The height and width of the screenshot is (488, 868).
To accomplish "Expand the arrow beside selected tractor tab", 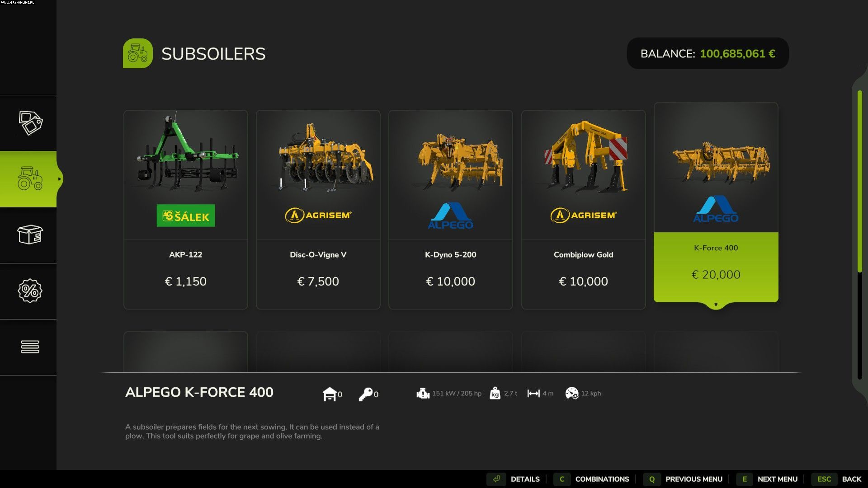I will [60, 179].
